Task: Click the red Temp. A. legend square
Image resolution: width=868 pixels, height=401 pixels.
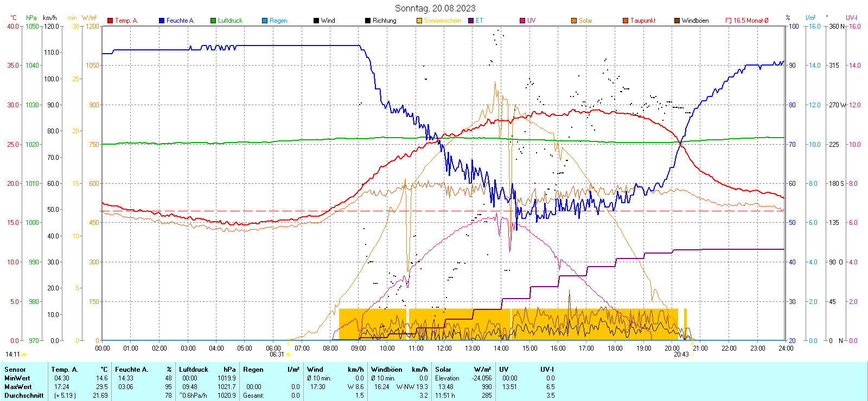Action: [x=110, y=21]
